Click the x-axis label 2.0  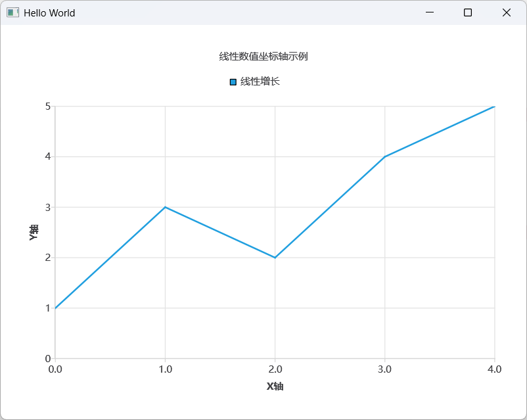pyautogui.click(x=275, y=369)
